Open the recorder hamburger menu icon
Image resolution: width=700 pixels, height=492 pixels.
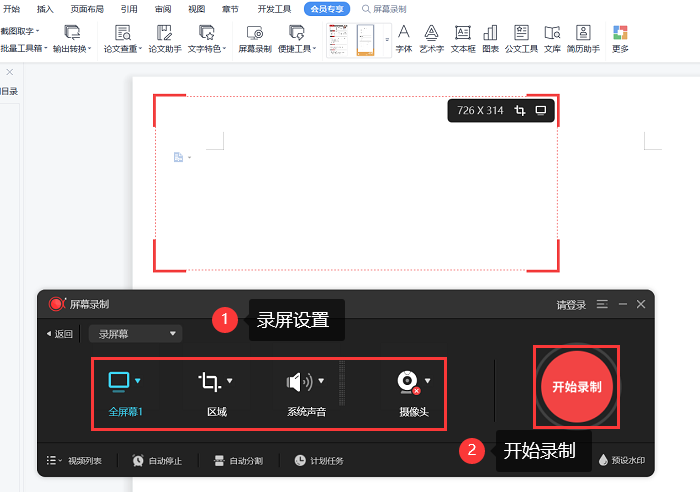pyautogui.click(x=602, y=304)
